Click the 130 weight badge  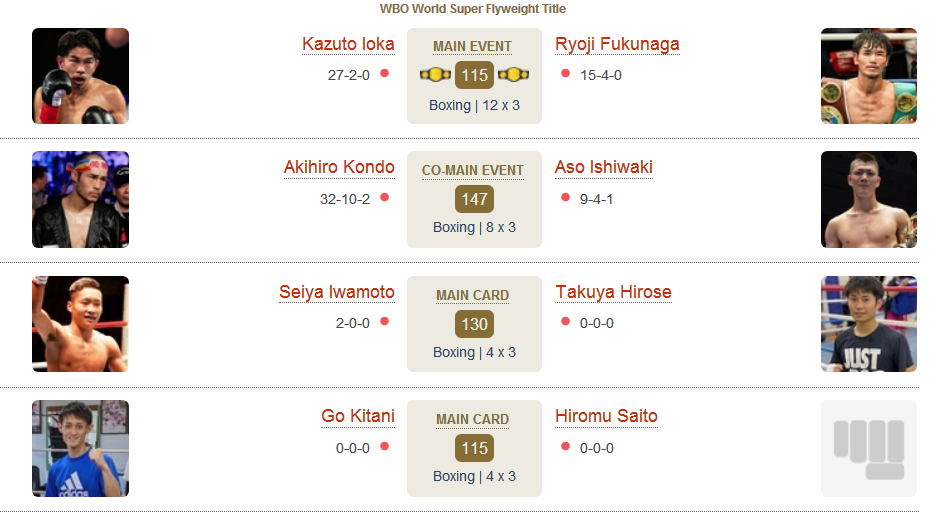pyautogui.click(x=474, y=324)
